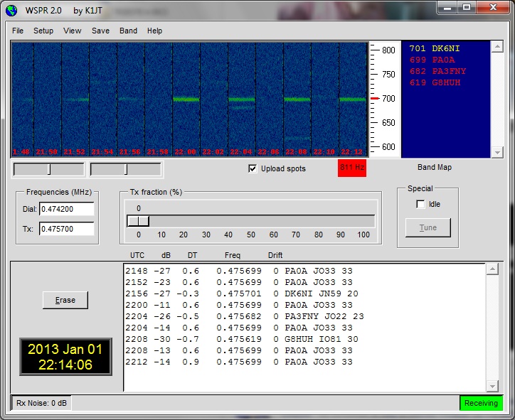Toggle the Upload spots checkbox

253,168
